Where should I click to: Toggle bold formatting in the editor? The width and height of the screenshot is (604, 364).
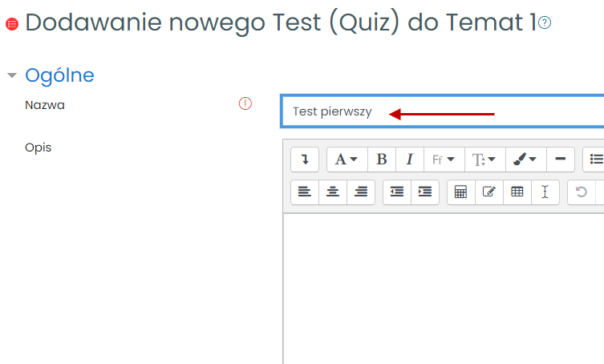[x=382, y=160]
